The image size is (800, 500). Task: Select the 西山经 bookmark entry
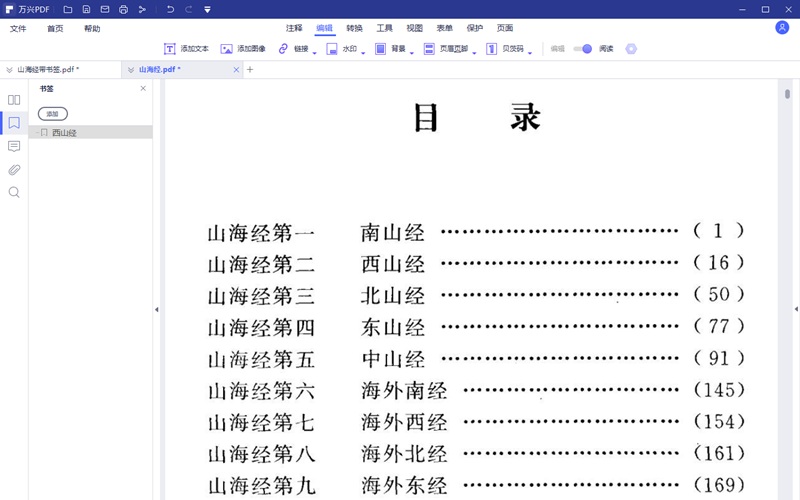click(65, 132)
